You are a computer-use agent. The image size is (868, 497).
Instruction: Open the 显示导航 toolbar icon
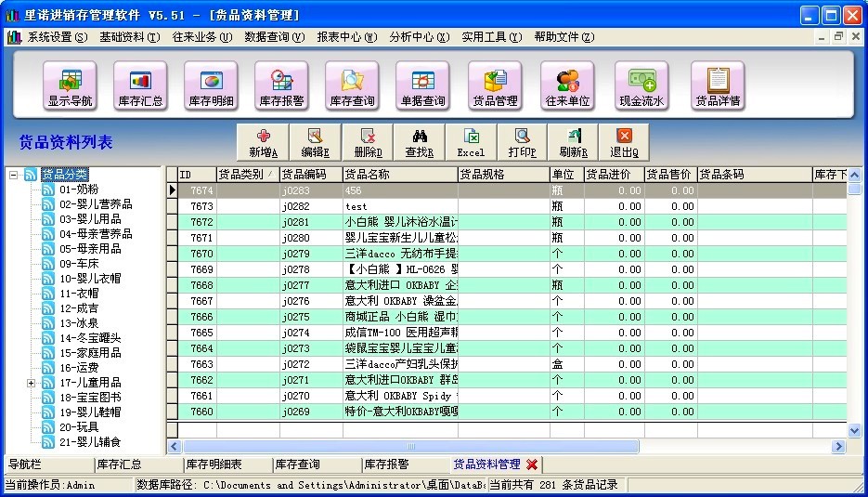pyautogui.click(x=70, y=86)
